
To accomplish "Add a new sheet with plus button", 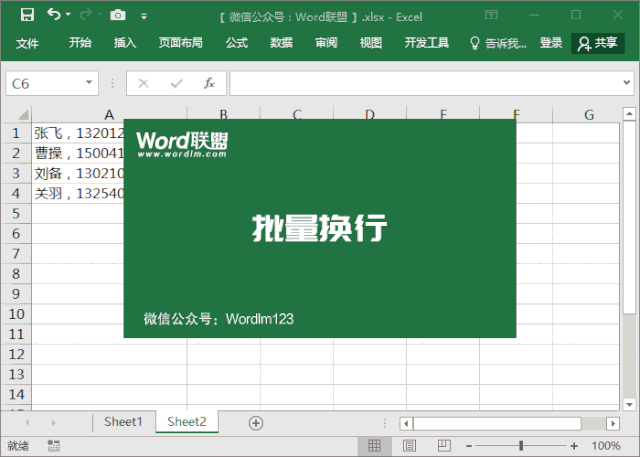I will pos(256,423).
